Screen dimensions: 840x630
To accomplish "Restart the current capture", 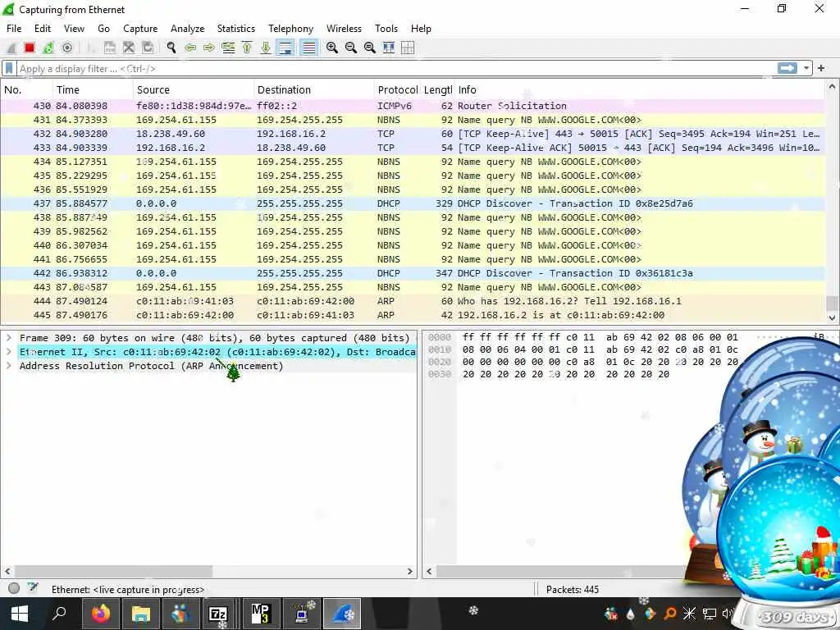I will pos(48,48).
